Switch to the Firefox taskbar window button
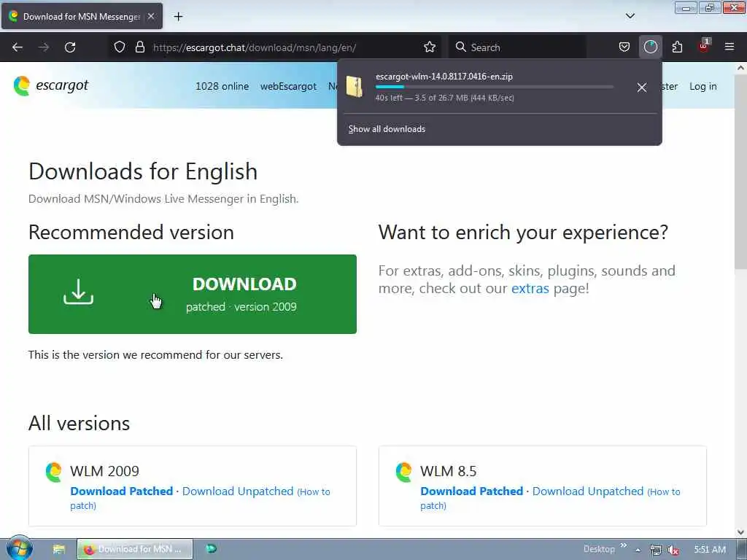747x560 pixels. (135, 549)
